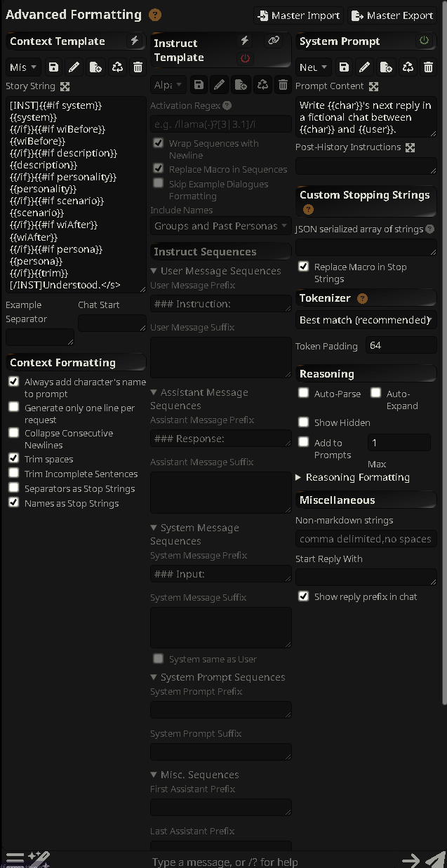The width and height of the screenshot is (447, 868).
Task: Open the Advanced Formatting help question icon
Action: tap(155, 15)
